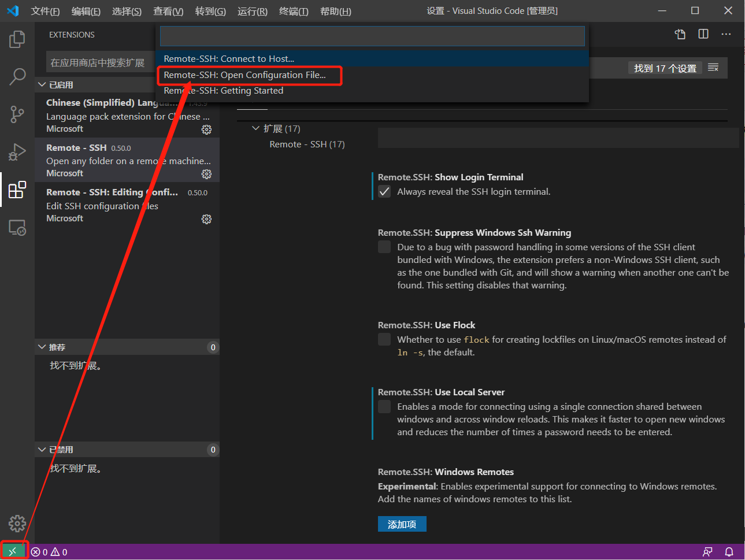This screenshot has height=560, width=745.
Task: Select the Remote - SSH extension entry
Action: 127,160
